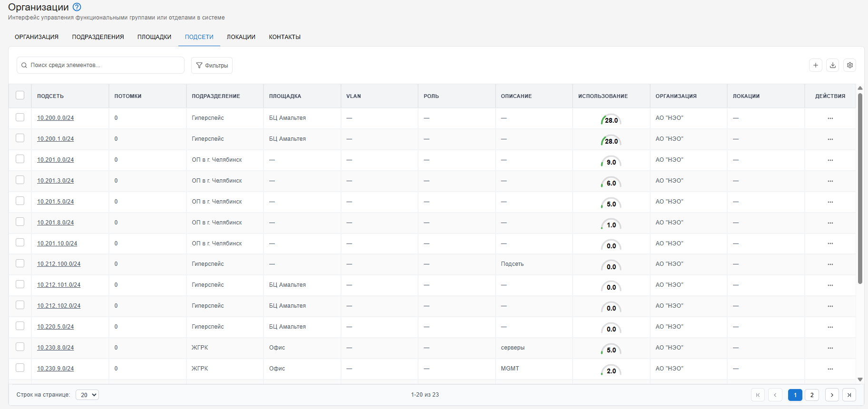Image resolution: width=868 pixels, height=409 pixels.
Task: Switch to the КОНТАКТЫ tab
Action: click(285, 37)
